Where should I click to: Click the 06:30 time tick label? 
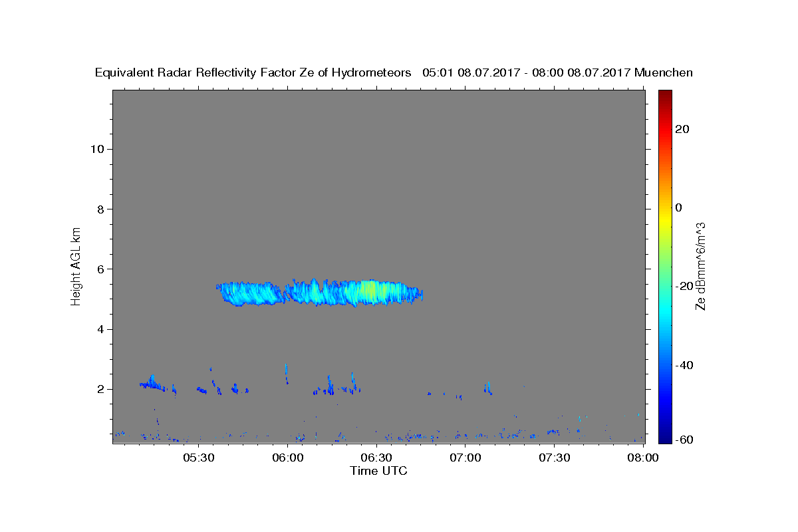tap(376, 458)
